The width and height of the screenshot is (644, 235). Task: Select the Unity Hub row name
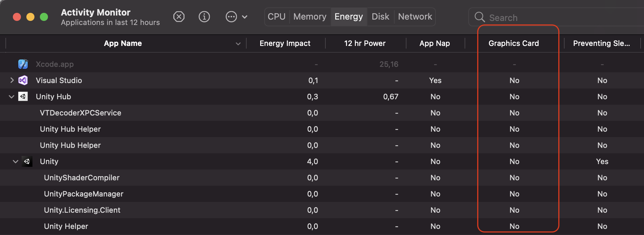pyautogui.click(x=53, y=97)
